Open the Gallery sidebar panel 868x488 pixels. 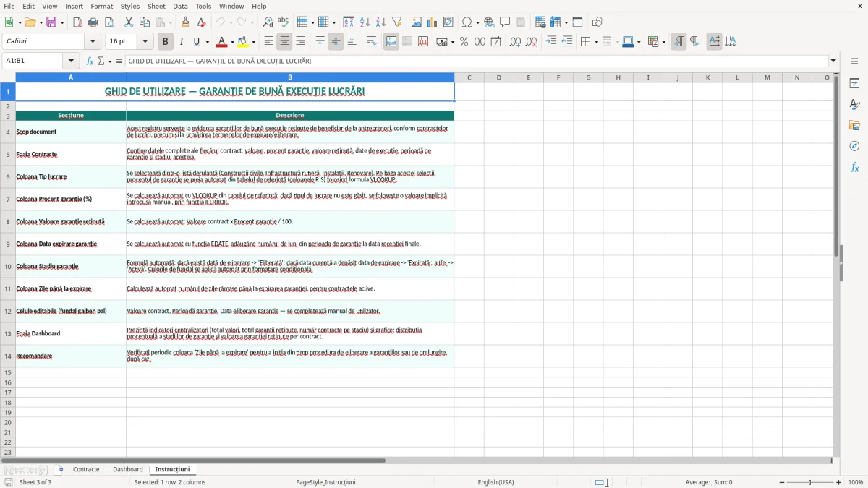click(854, 125)
